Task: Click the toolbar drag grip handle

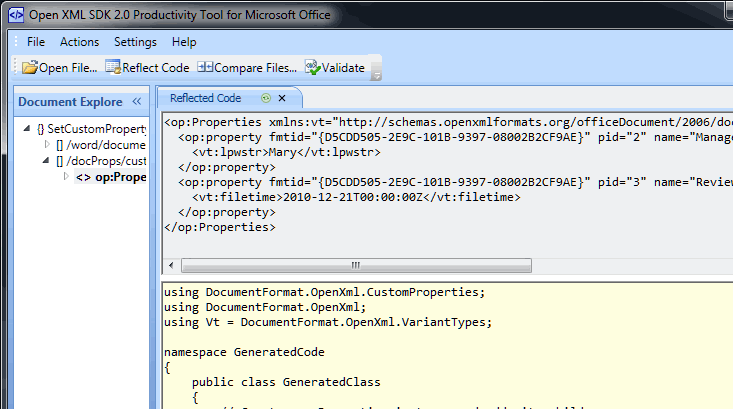Action: 15,67
